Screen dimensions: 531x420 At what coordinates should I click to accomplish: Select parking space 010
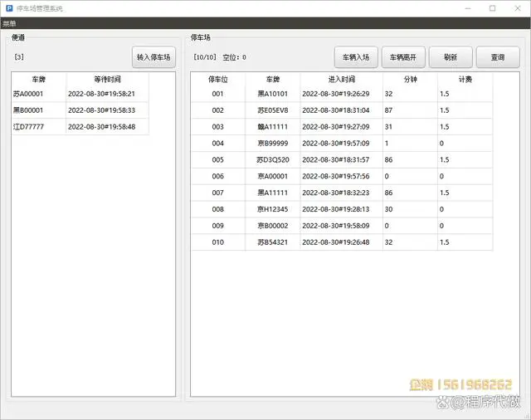click(217, 242)
